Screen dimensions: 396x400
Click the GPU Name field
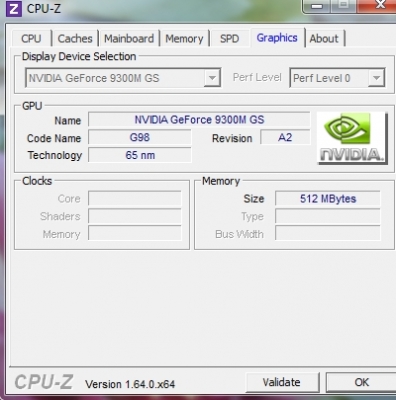(x=199, y=120)
